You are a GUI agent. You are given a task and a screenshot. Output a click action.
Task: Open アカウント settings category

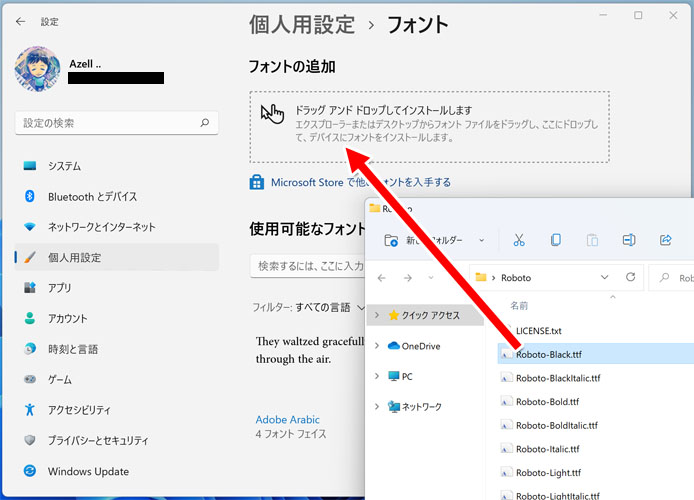coord(117,318)
